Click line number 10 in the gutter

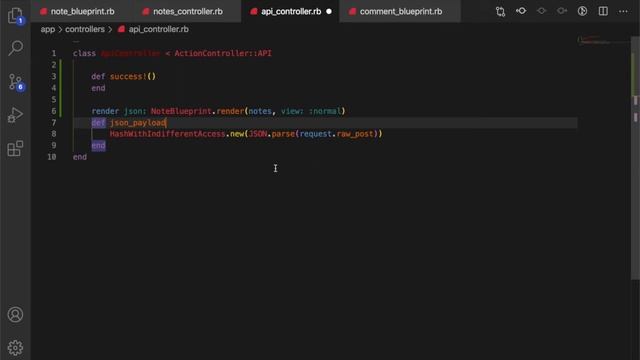click(52, 157)
